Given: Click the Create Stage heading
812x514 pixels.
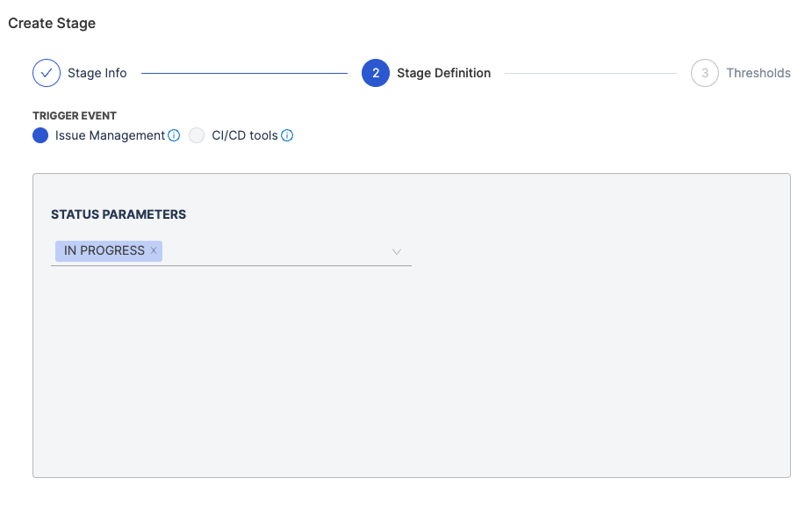Looking at the screenshot, I should click(x=52, y=24).
